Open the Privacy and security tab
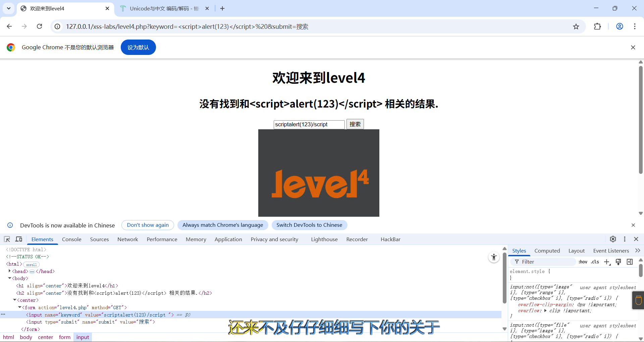The image size is (644, 342). point(274,239)
